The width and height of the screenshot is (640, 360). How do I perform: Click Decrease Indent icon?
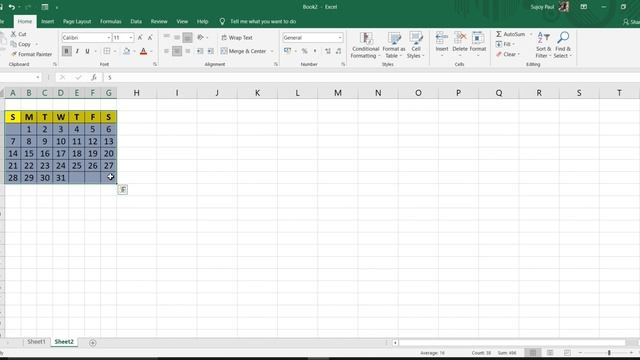tap(200, 51)
